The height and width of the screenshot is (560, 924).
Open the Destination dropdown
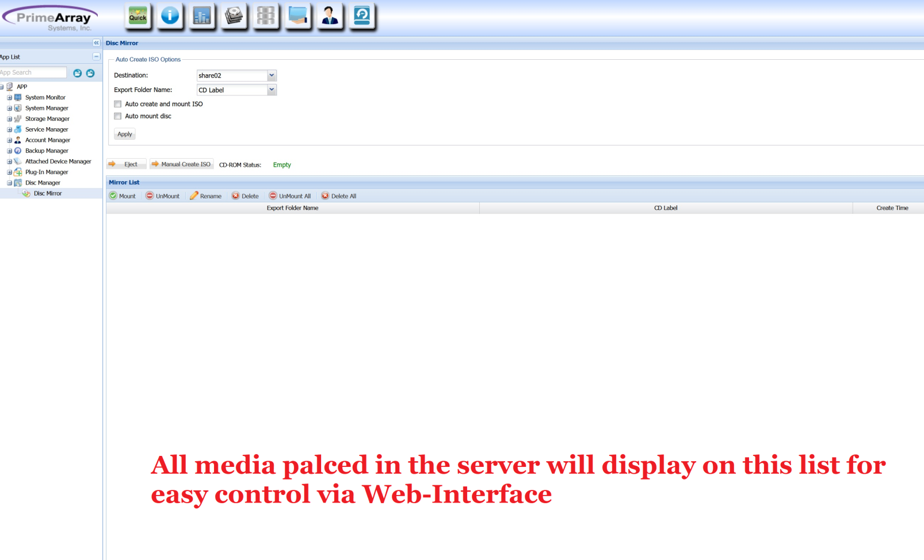click(272, 75)
